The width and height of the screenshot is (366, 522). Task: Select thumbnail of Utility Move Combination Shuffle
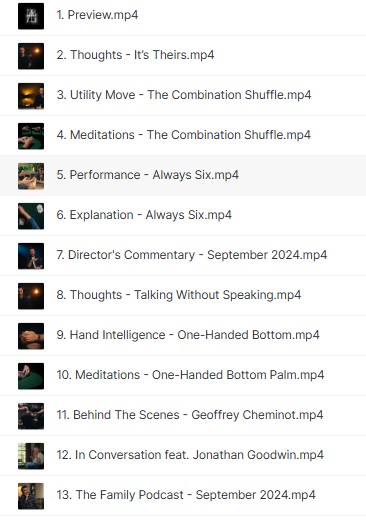pyautogui.click(x=31, y=96)
